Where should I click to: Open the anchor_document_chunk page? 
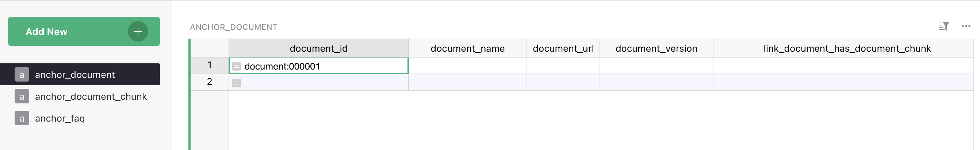coord(91,96)
